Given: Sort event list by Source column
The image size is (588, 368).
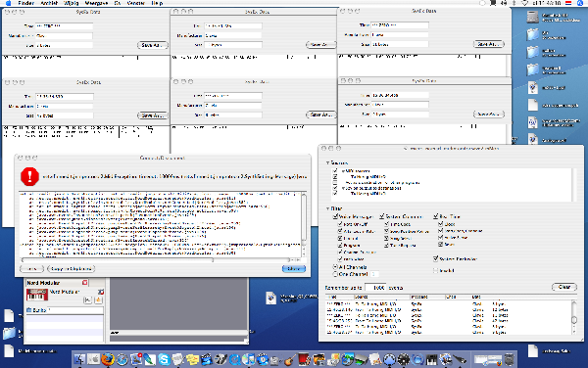Looking at the screenshot, I should [381, 297].
